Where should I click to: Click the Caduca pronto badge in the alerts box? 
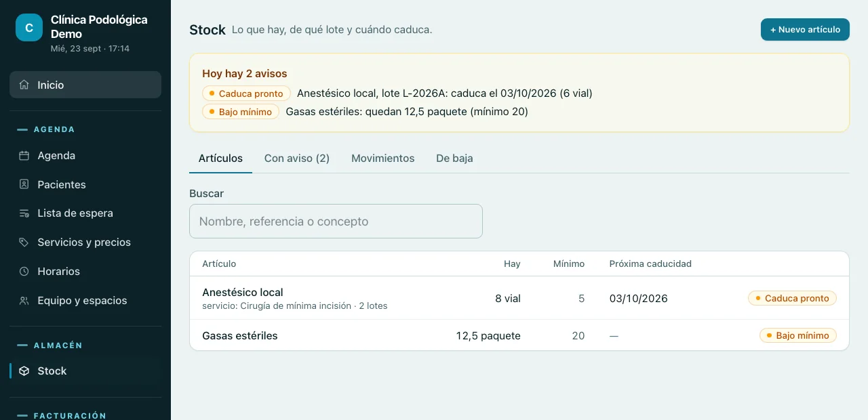(x=246, y=93)
